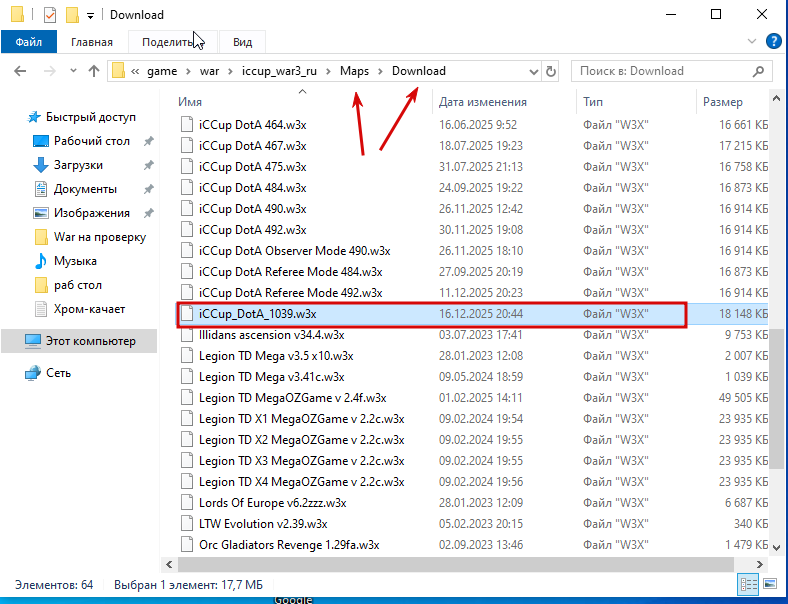This screenshot has height=604, width=788.
Task: Select Legion TD MegaOZGame v 2.4f.w3x
Action: 292,398
